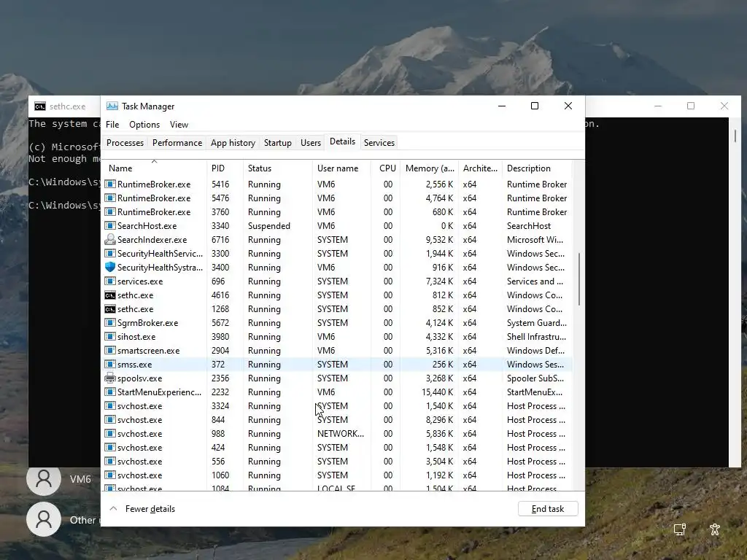The image size is (747, 560).
Task: Click the Other user avatar on lock screen
Action: tap(44, 519)
